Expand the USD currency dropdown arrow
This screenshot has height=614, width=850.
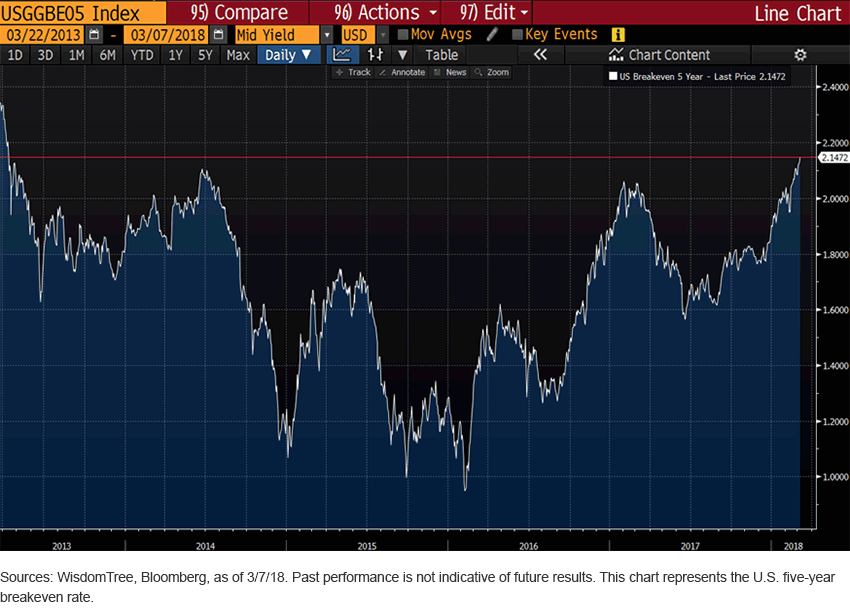pyautogui.click(x=383, y=35)
